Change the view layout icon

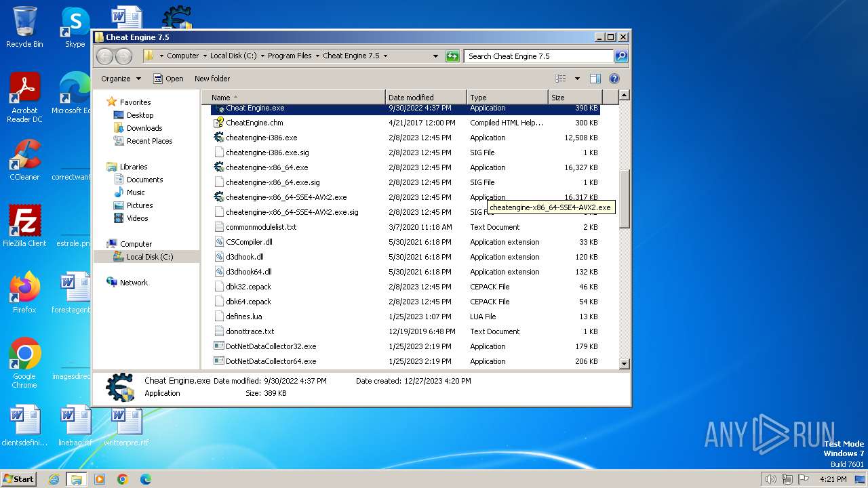tap(560, 79)
